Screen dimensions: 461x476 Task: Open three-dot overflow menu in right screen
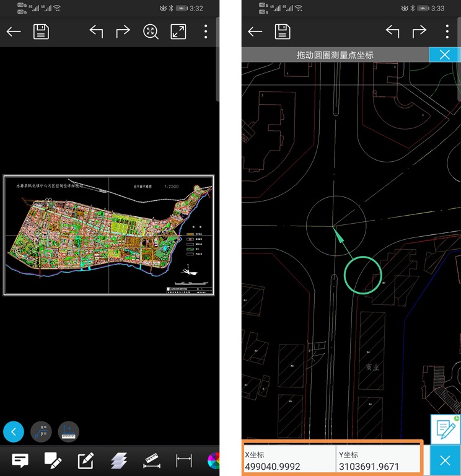[x=447, y=32]
